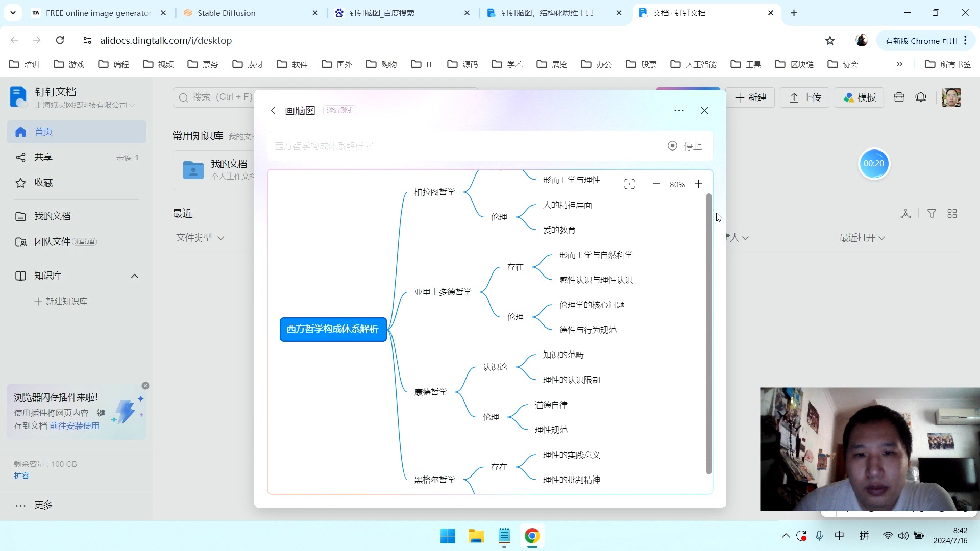980x551 pixels.
Task: Zoom out using the minus icon
Action: click(656, 184)
